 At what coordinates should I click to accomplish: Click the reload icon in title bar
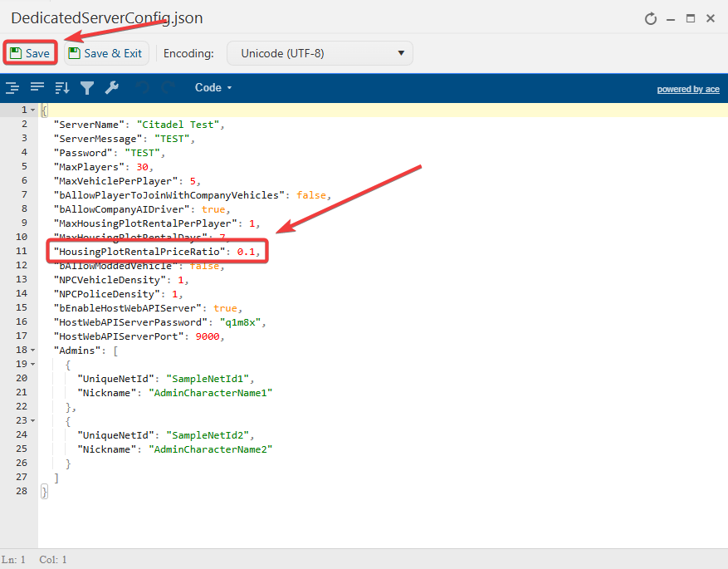(651, 18)
